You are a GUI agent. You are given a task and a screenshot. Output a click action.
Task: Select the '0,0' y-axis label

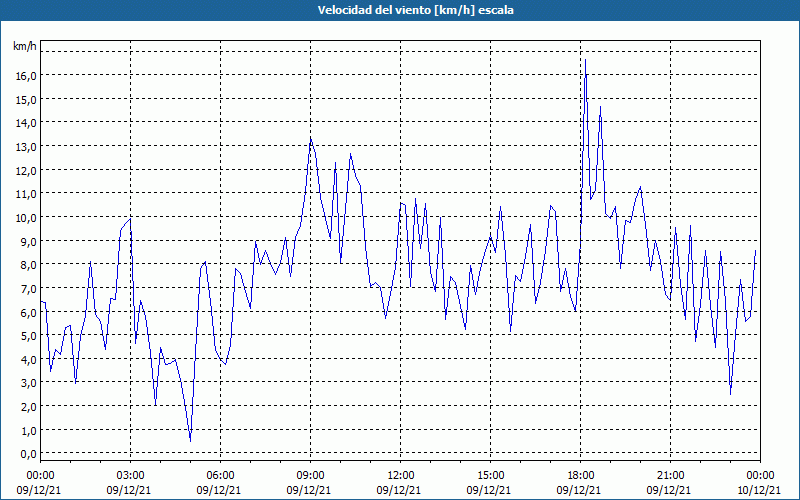(x=29, y=454)
